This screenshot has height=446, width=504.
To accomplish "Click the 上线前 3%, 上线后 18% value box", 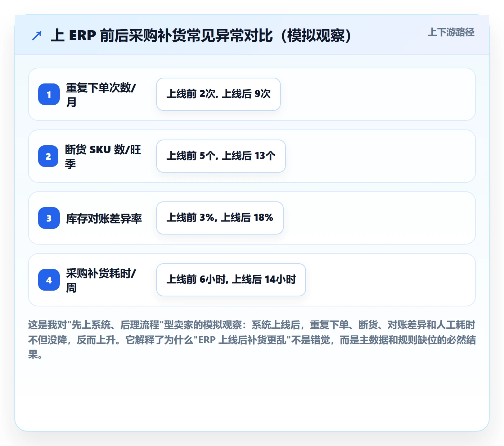I will click(x=220, y=218).
